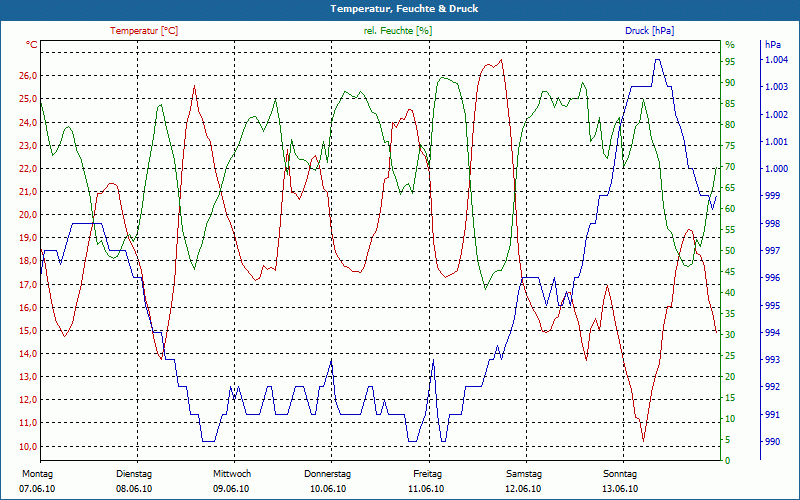Click the '999' pressure axis value

[x=771, y=196]
